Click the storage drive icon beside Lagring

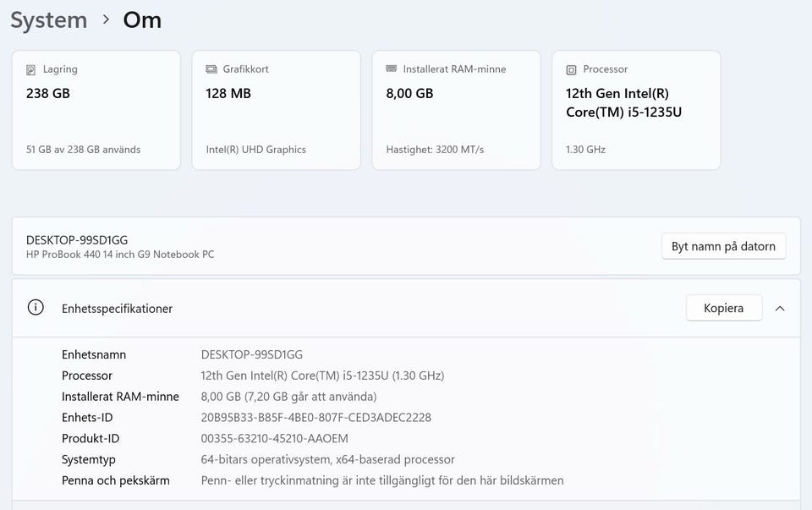tap(31, 69)
